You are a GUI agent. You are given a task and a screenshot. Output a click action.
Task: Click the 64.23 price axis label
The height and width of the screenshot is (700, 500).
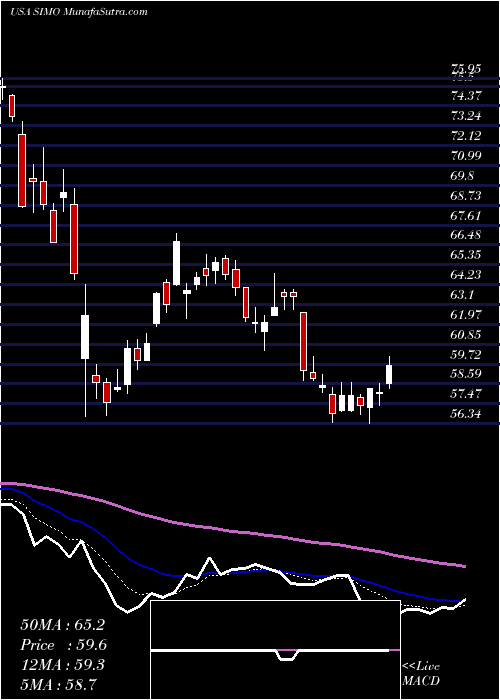466,275
